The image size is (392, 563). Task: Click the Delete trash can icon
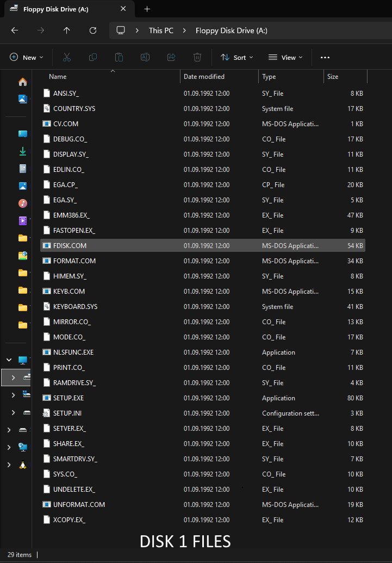point(197,57)
